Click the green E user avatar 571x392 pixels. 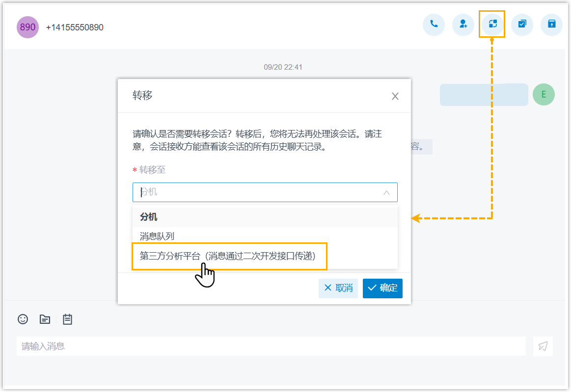[544, 95]
